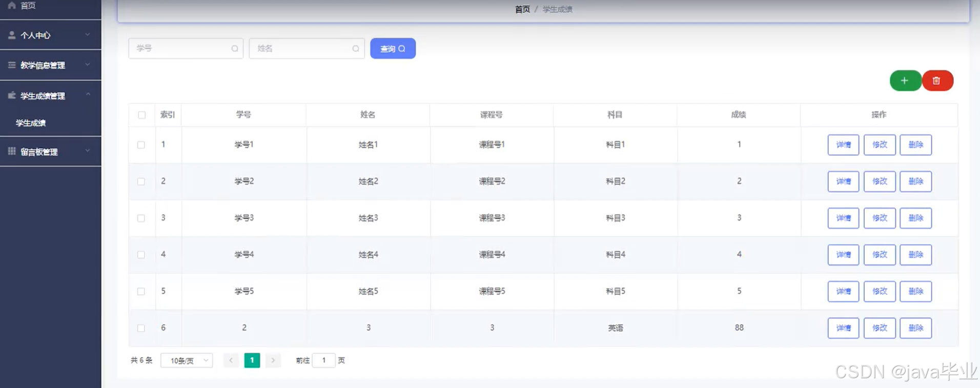
Task: Open the 教学信息管理 sidebar menu
Action: click(50, 65)
